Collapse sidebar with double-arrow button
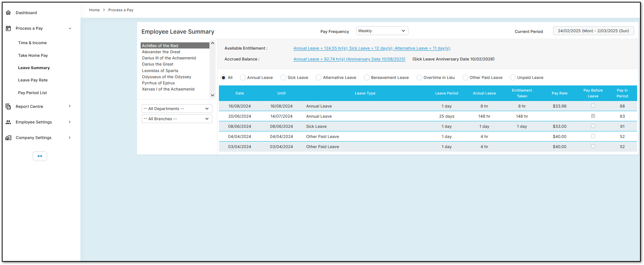This screenshot has width=644, height=265. pos(40,156)
